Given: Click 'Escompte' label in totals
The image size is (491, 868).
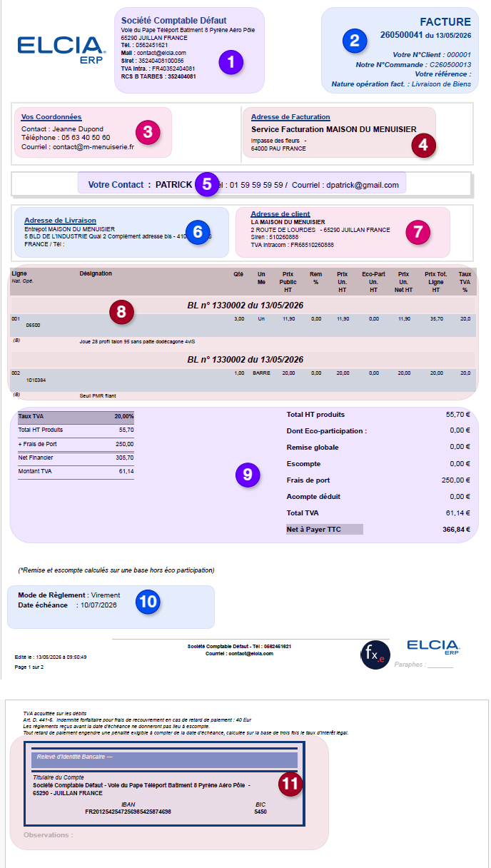Looking at the screenshot, I should pyautogui.click(x=303, y=463).
